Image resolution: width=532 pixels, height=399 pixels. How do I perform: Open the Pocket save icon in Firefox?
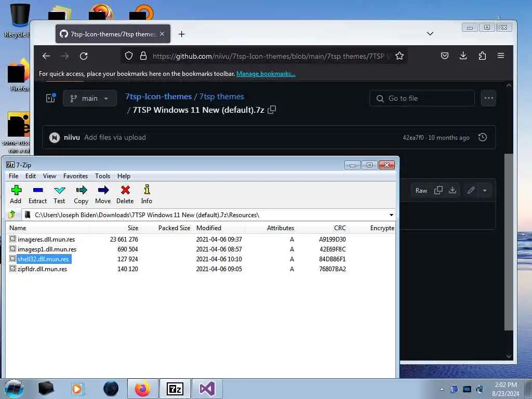[x=445, y=56]
